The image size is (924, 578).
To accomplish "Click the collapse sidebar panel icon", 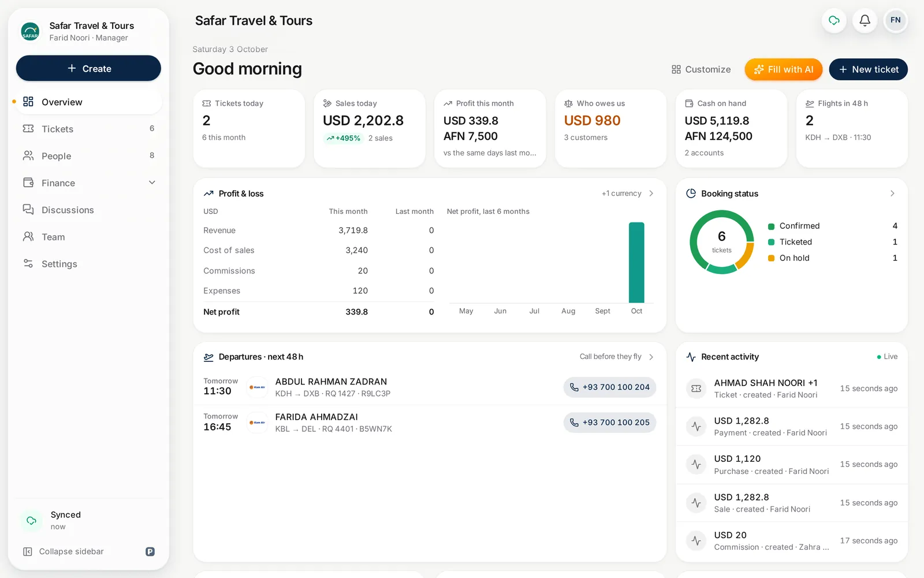I will (28, 551).
